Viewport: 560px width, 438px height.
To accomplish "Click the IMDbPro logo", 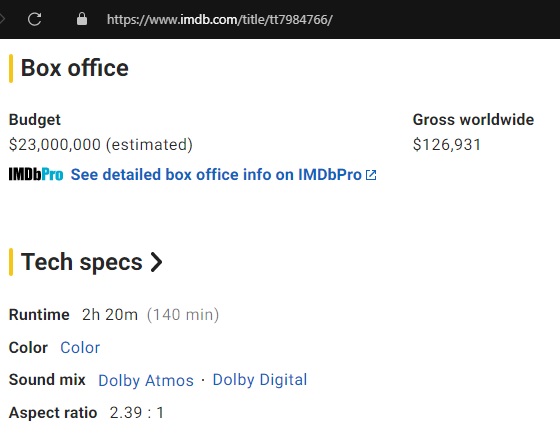I will pos(36,175).
